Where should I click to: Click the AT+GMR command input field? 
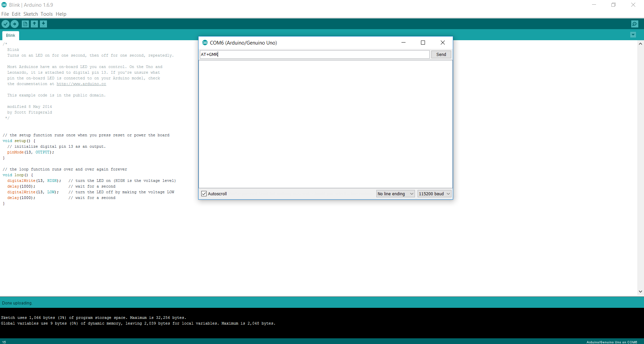click(x=314, y=54)
